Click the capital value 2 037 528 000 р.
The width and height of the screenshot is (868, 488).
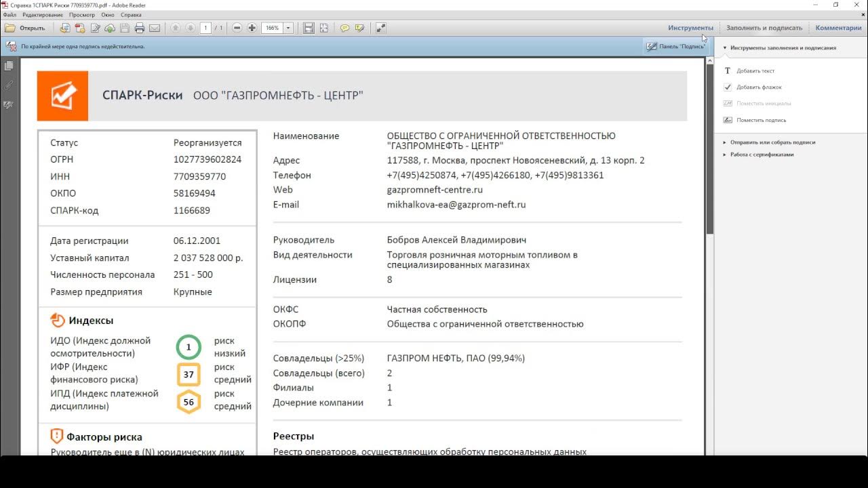point(208,258)
